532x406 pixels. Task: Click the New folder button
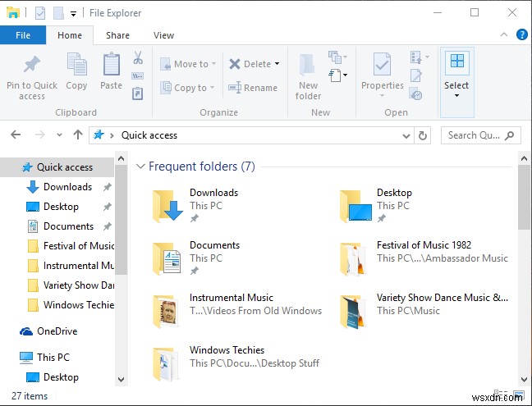click(x=308, y=76)
